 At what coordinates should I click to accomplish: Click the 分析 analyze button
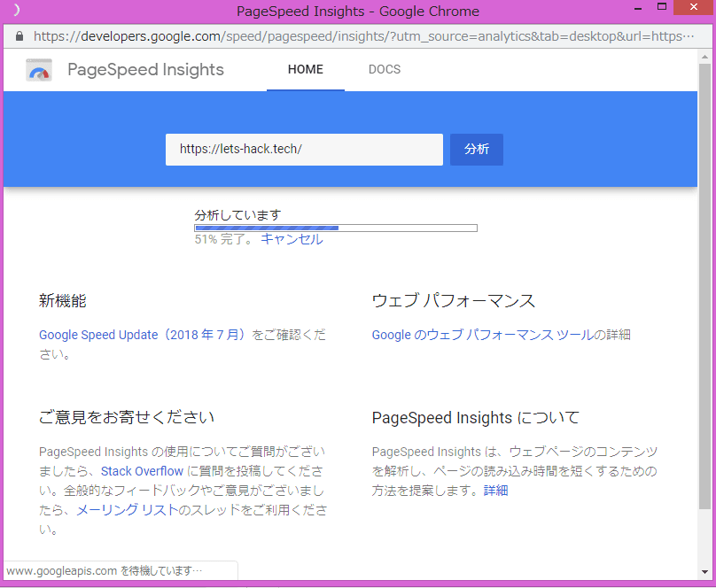[x=476, y=150]
